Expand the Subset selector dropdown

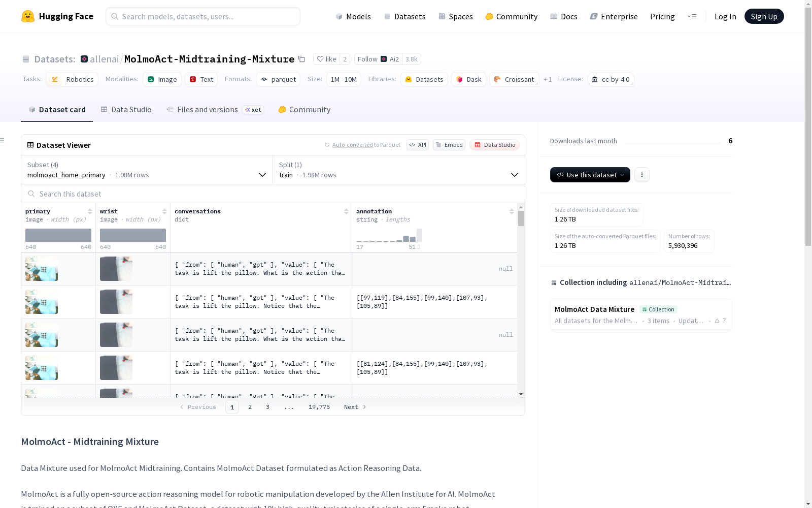(x=147, y=170)
